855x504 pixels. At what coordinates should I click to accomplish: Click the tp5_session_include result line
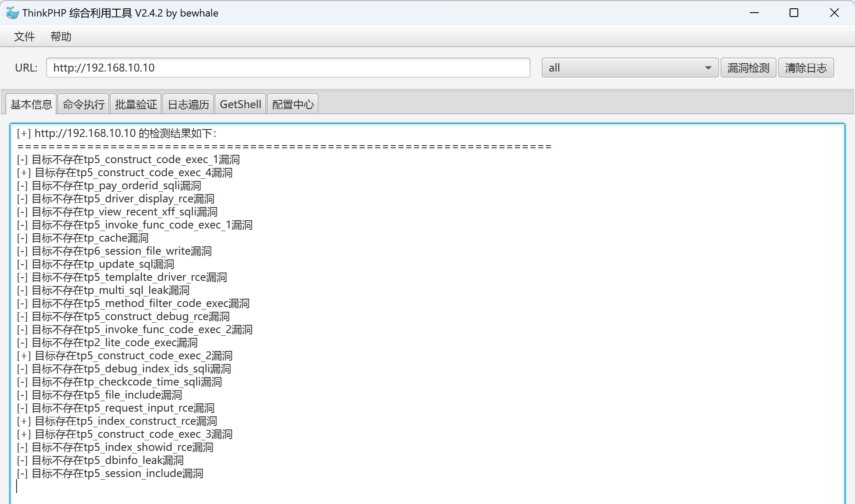point(118,473)
